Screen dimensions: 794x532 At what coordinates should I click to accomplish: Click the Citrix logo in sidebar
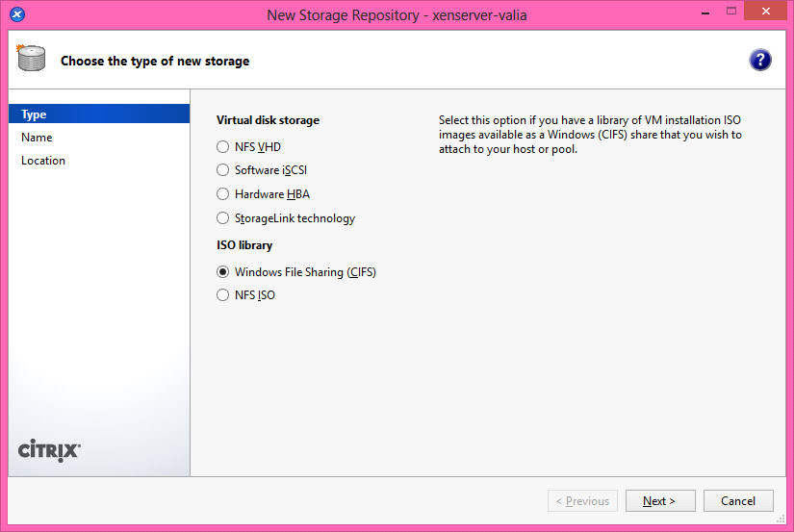pos(49,450)
